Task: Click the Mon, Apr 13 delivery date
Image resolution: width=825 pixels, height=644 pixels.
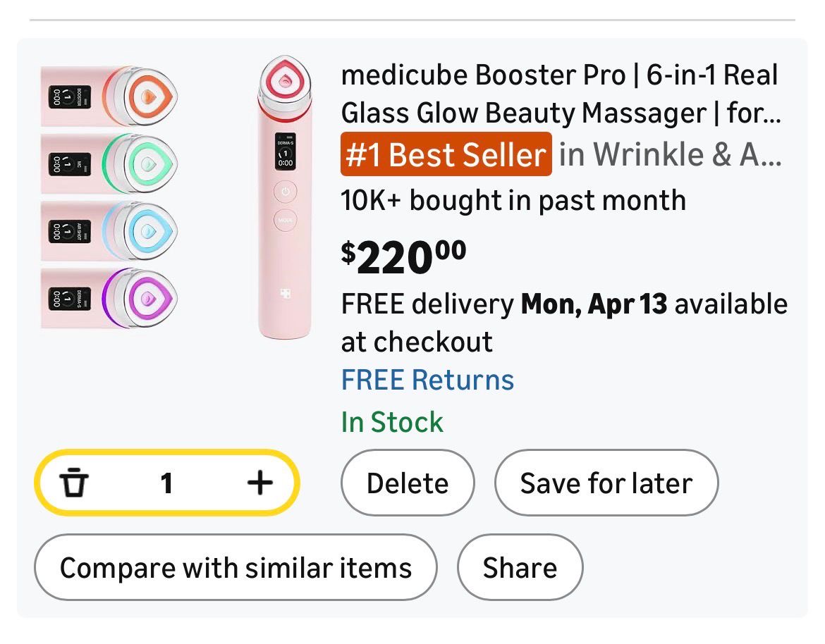Action: point(594,304)
